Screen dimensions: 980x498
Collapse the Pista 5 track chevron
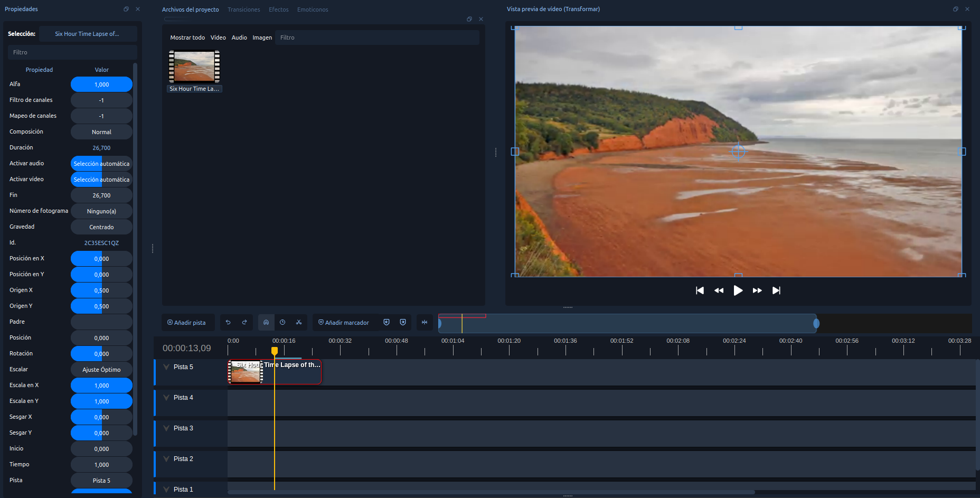166,367
